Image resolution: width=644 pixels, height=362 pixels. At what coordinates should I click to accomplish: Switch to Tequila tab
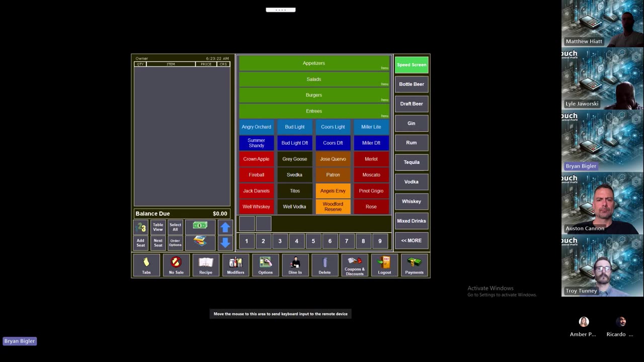point(412,162)
